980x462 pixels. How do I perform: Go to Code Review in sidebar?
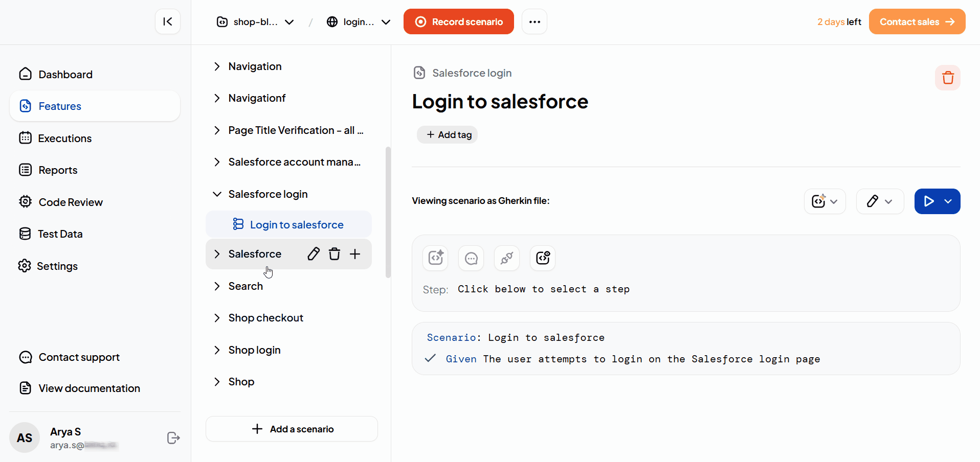pos(71,202)
